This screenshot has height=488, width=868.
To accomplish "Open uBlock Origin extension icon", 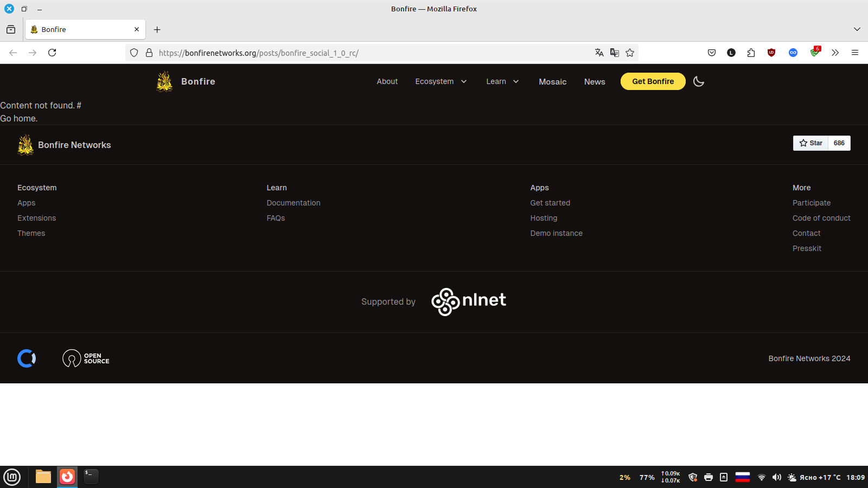I will coord(771,53).
